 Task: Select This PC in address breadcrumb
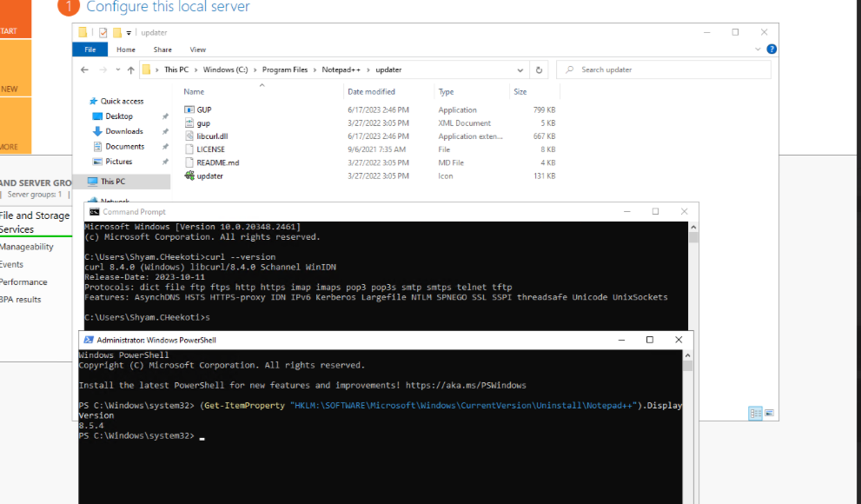click(x=176, y=70)
